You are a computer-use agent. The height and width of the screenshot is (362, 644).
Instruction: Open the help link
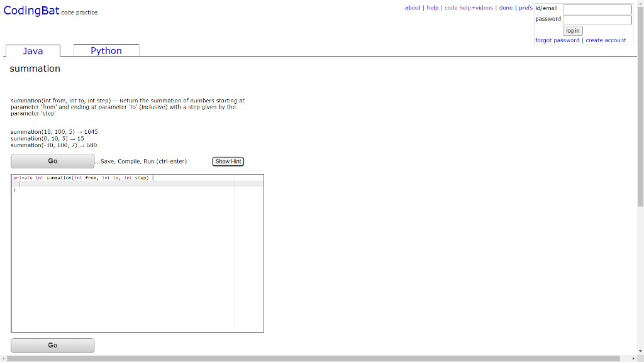click(433, 8)
